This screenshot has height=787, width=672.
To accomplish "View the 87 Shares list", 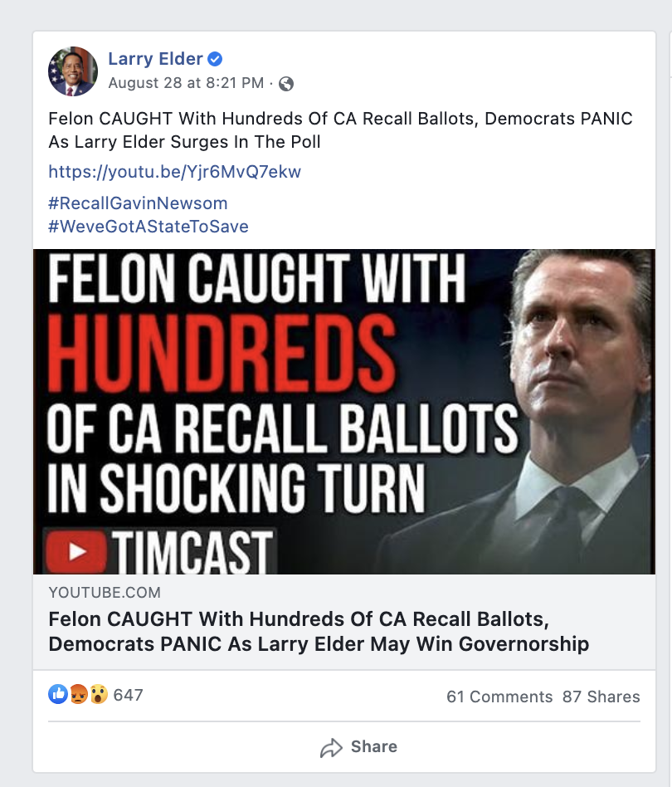I will 601,697.
